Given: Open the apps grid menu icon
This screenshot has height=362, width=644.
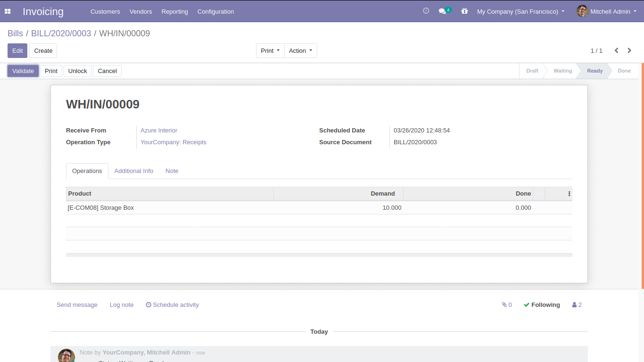Looking at the screenshot, I should tap(8, 11).
